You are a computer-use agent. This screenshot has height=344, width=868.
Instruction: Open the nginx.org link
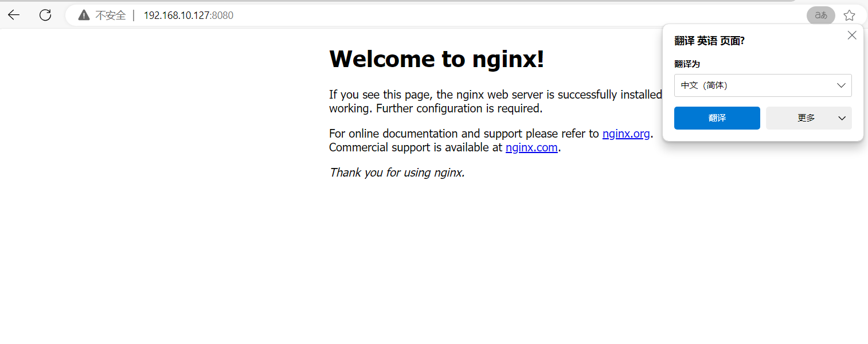[626, 134]
